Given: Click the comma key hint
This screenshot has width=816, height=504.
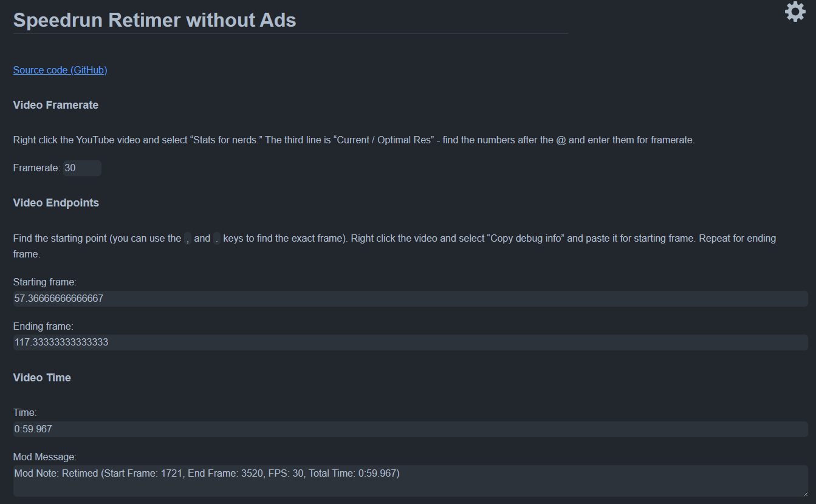Looking at the screenshot, I should (188, 239).
